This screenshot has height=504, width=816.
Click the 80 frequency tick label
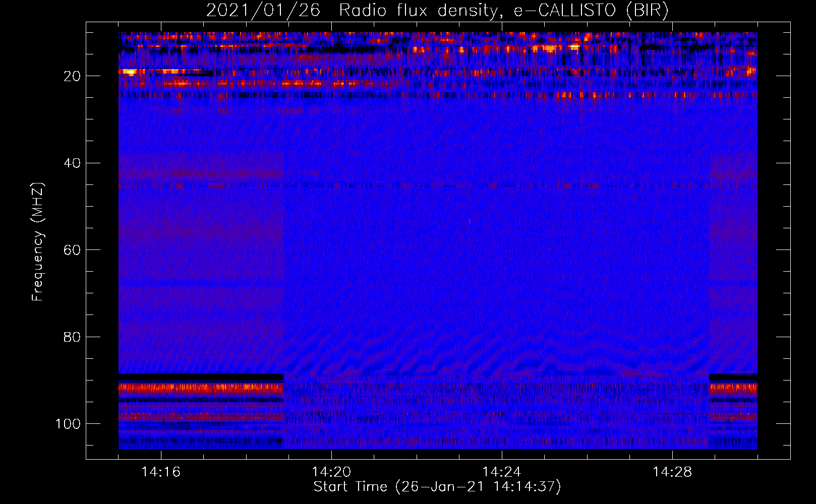tap(72, 337)
